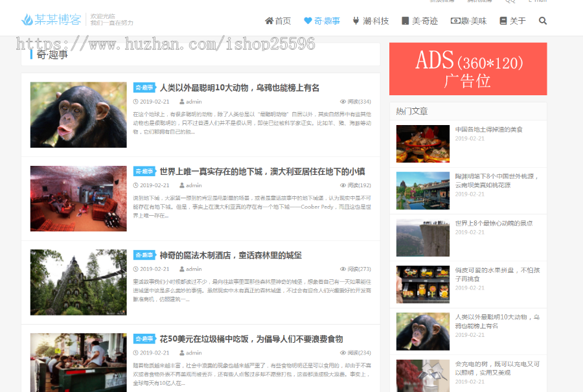
Task: Click the user icon on the underground town article
Action: 182,185
